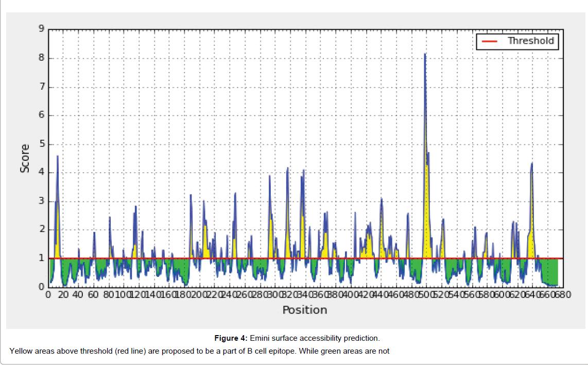Click the last tall peak near position 640

click(x=531, y=165)
